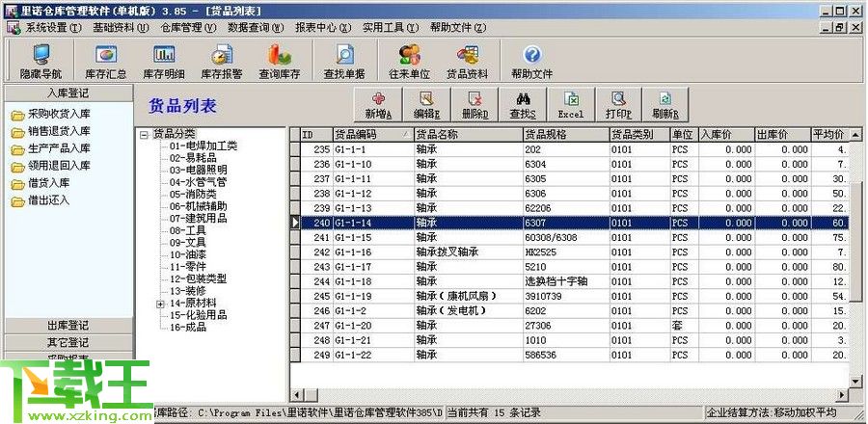This screenshot has width=868, height=424.
Task: Export list with Excel button
Action: pos(571,105)
